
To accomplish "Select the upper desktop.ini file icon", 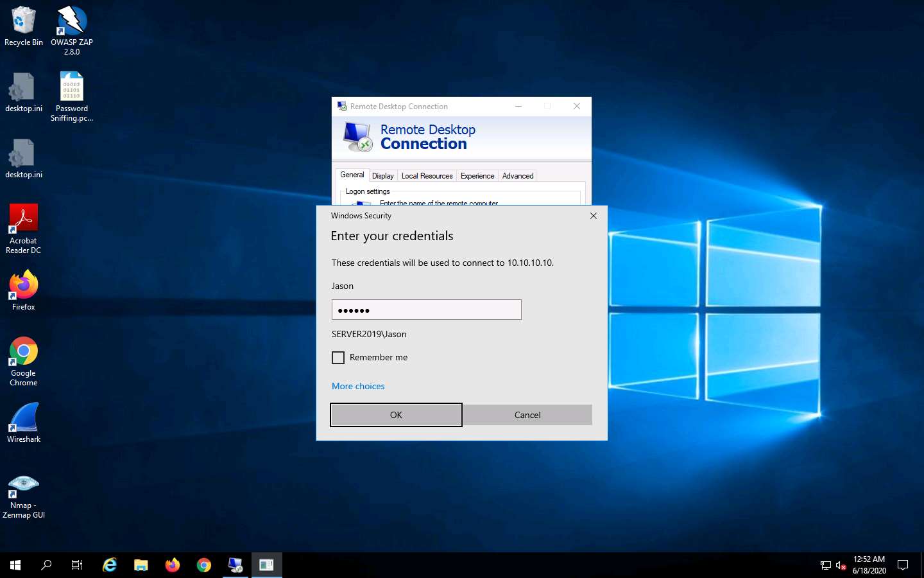I will [24, 92].
